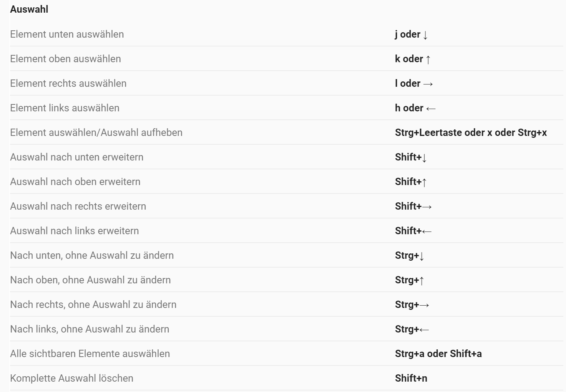Click "Element auswählen/Auswahl aufheben" row text
Image resolution: width=566 pixels, height=392 pixels.
(x=96, y=132)
